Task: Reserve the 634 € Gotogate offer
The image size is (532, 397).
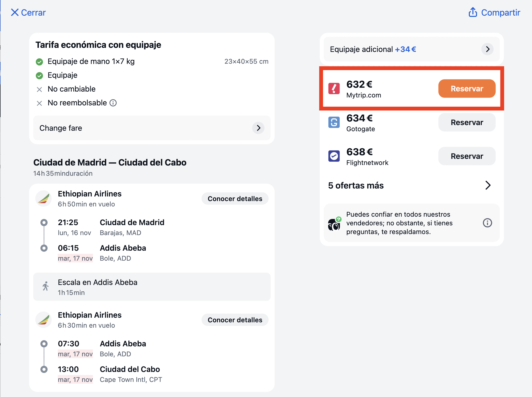Action: (467, 122)
